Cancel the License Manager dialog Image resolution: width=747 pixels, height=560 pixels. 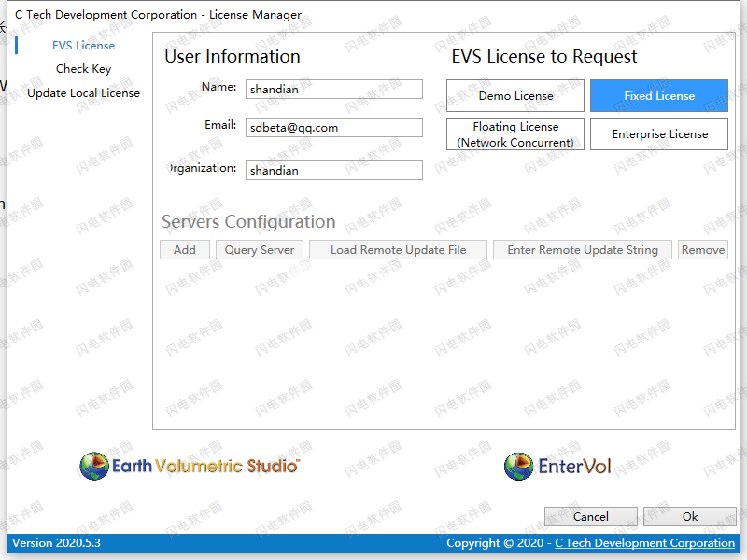591,517
